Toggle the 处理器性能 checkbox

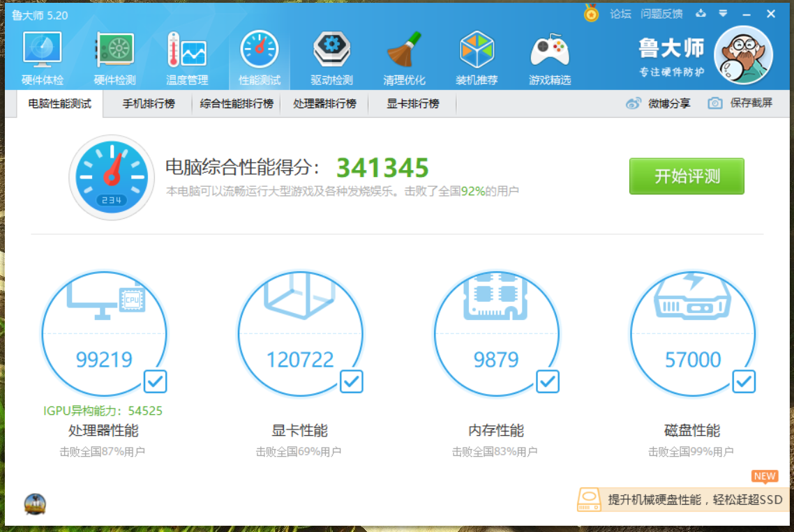click(x=155, y=381)
